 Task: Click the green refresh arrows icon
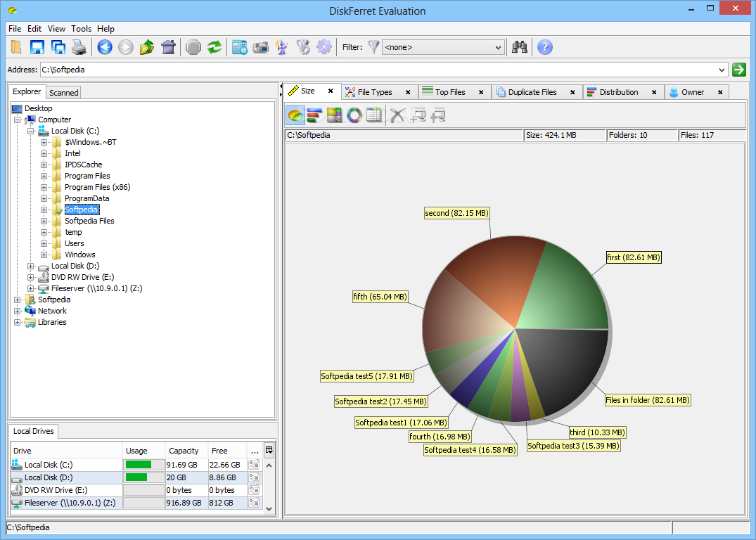214,47
